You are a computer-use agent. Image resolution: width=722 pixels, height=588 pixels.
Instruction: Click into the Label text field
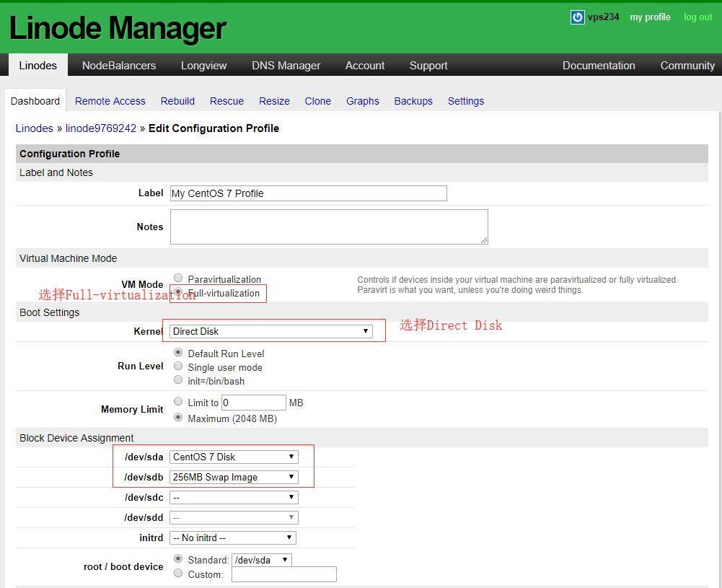(x=308, y=193)
